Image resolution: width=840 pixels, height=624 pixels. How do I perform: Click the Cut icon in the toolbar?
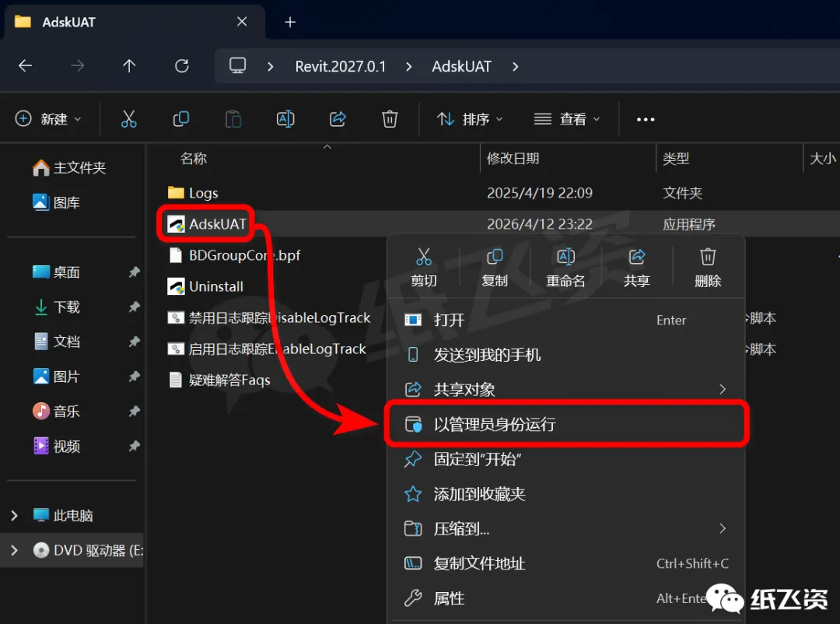(x=128, y=119)
